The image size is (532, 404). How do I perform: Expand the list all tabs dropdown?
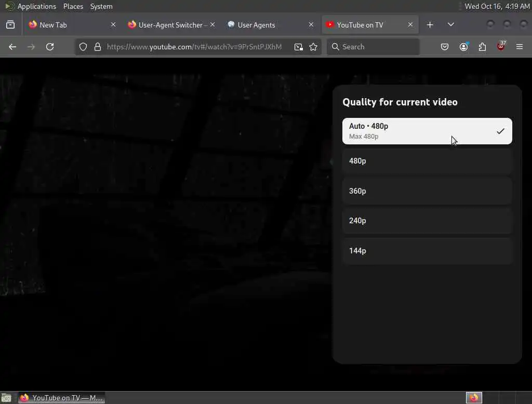coord(451,25)
